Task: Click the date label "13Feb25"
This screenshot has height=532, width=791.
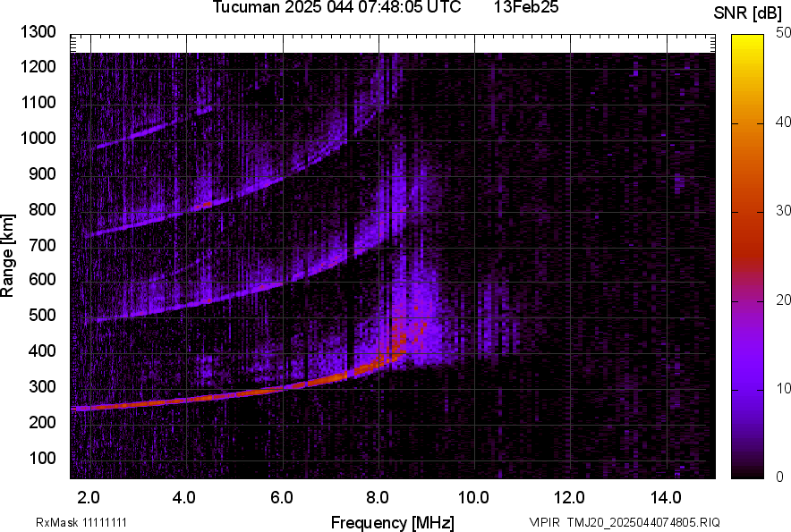Action: pyautogui.click(x=526, y=7)
